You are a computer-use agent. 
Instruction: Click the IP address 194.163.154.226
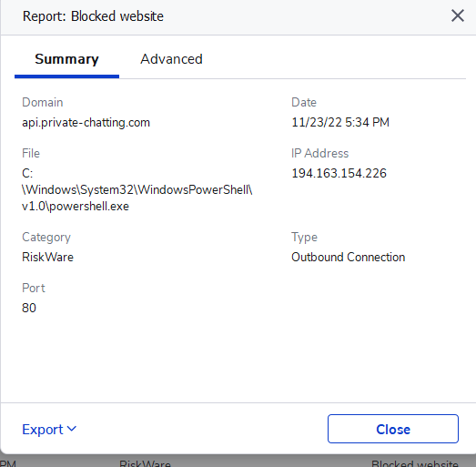(339, 173)
